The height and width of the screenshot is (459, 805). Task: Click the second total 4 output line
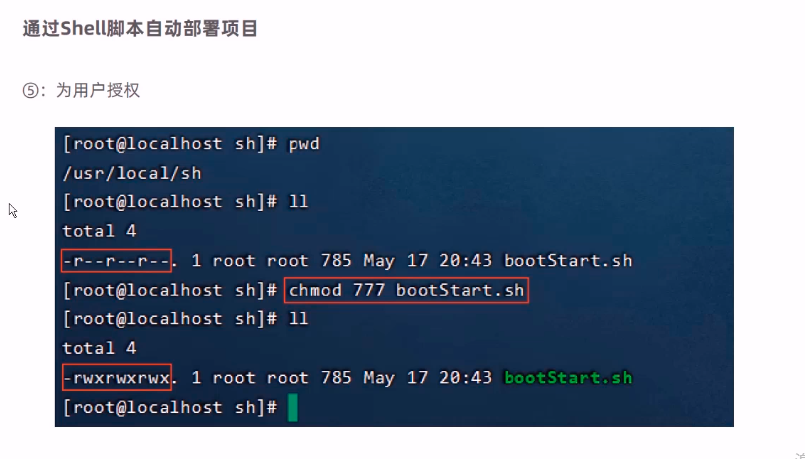coord(99,348)
